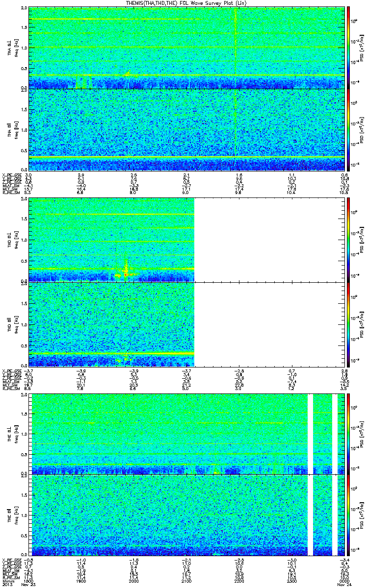The image size is (368, 588).
Task: Click the 2100 time tick label
Action: [x=186, y=581]
